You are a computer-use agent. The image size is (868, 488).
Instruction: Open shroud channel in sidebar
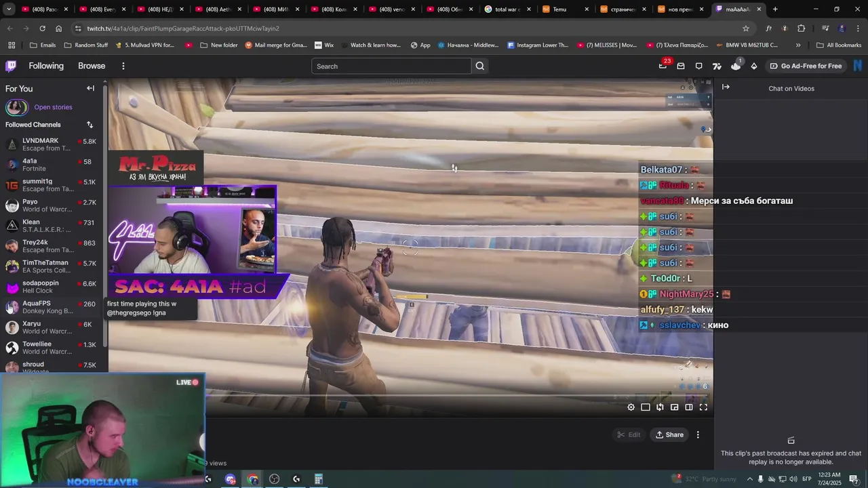point(51,366)
